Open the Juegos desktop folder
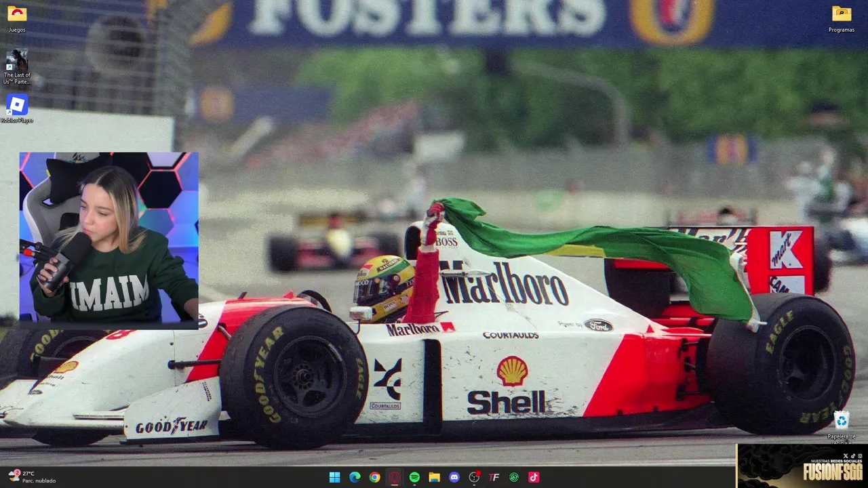Screen dimensions: 868x488 (17, 19)
